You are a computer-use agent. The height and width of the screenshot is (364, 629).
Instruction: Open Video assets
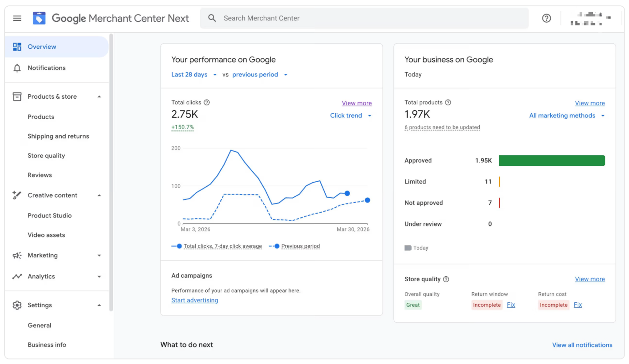pyautogui.click(x=46, y=235)
